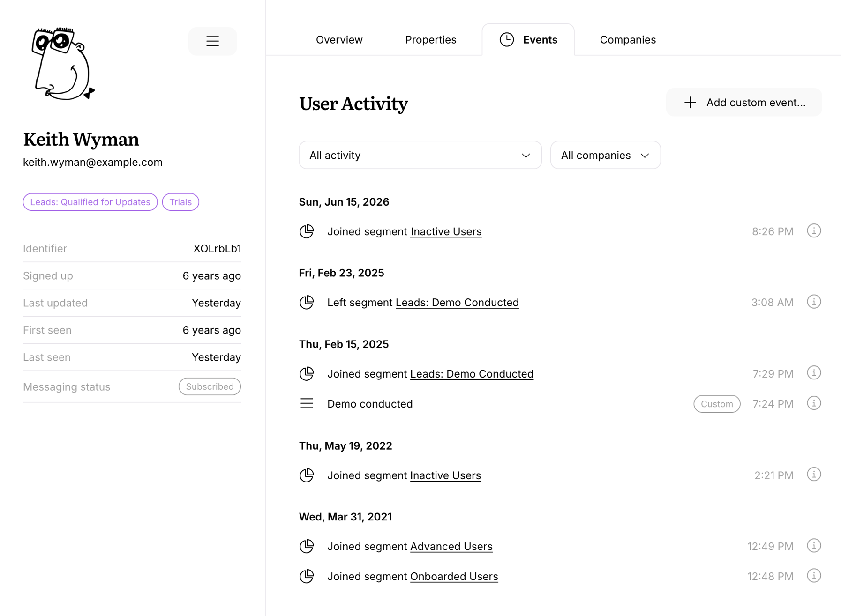This screenshot has height=616, width=841.
Task: Click the Leads: Qualified for Updates tag
Action: 90,202
